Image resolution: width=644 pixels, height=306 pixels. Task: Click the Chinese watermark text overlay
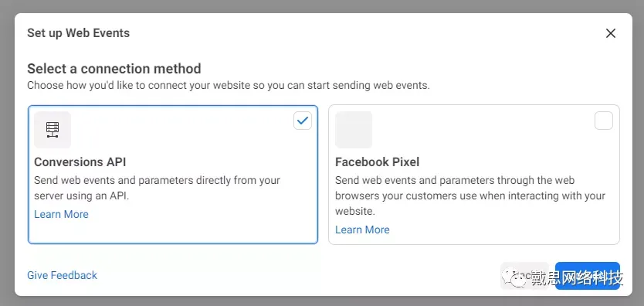(x=577, y=278)
